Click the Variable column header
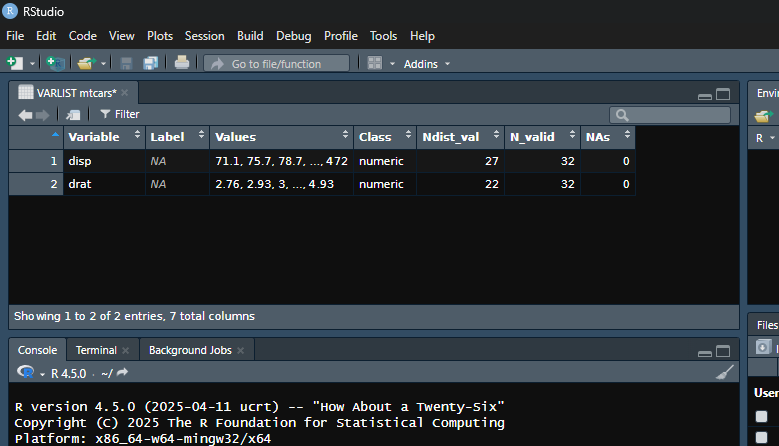Screen dimensions: 779x446 (x=93, y=137)
